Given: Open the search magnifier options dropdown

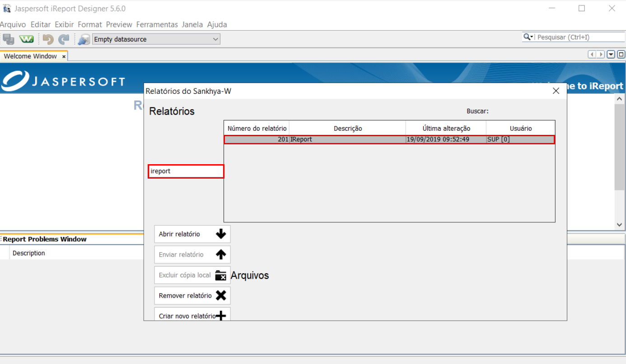Looking at the screenshot, I should point(528,37).
